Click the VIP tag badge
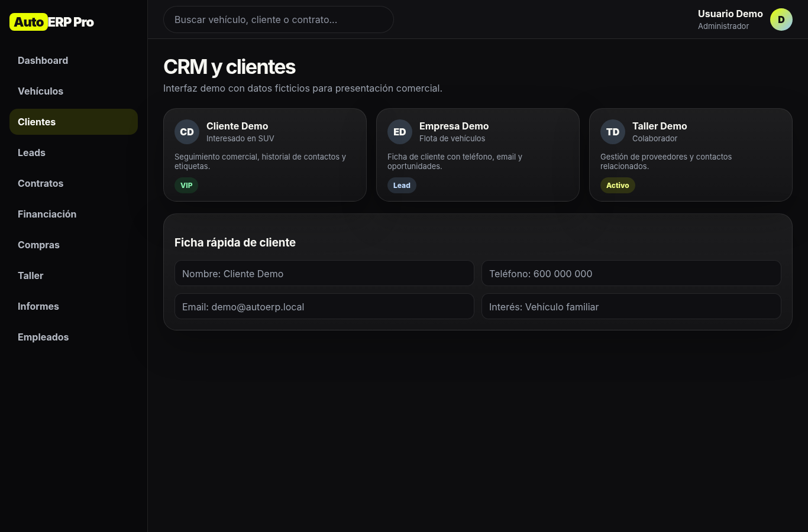808x532 pixels. [x=186, y=185]
